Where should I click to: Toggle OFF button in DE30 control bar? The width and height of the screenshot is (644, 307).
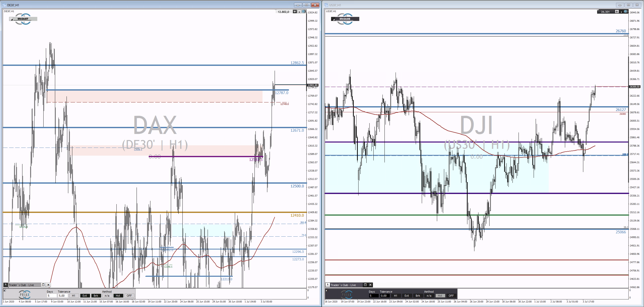[129, 296]
